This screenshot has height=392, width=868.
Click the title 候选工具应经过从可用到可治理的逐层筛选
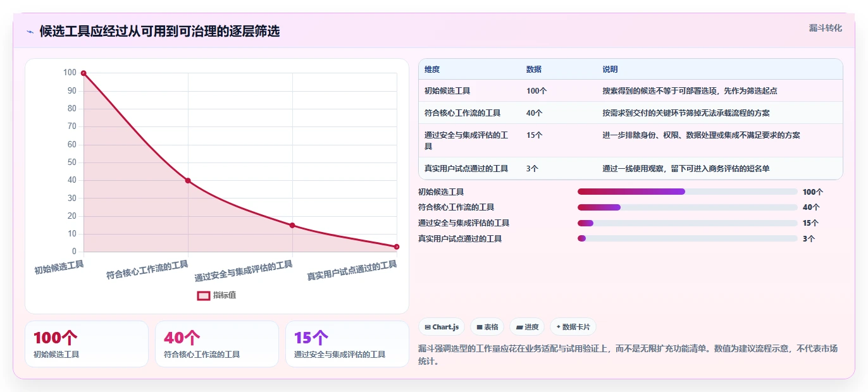159,31
